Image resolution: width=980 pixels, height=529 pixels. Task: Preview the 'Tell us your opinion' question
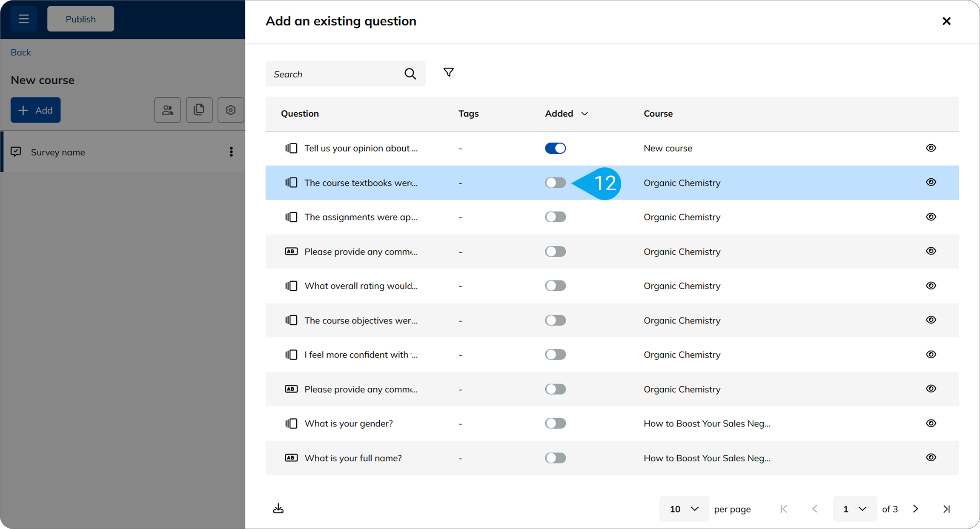(931, 148)
